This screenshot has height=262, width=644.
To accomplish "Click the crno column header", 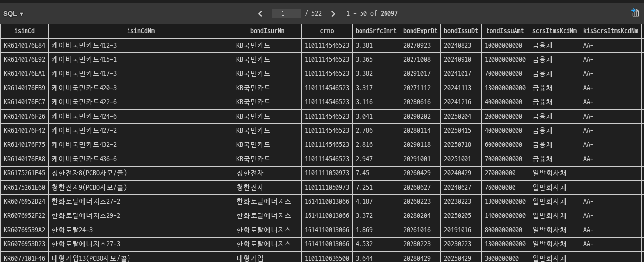I will point(327,31).
